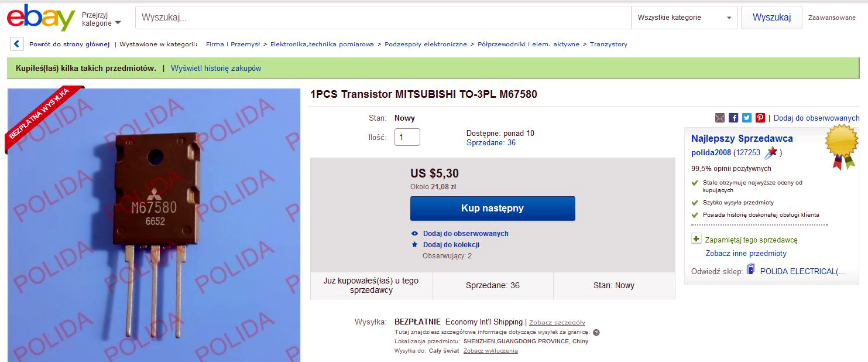
Task: Click the back arrow icon
Action: point(17,44)
